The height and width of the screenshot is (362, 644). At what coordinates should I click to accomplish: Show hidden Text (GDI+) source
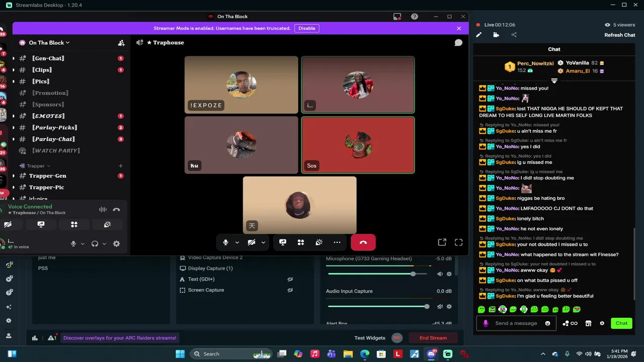(290, 279)
